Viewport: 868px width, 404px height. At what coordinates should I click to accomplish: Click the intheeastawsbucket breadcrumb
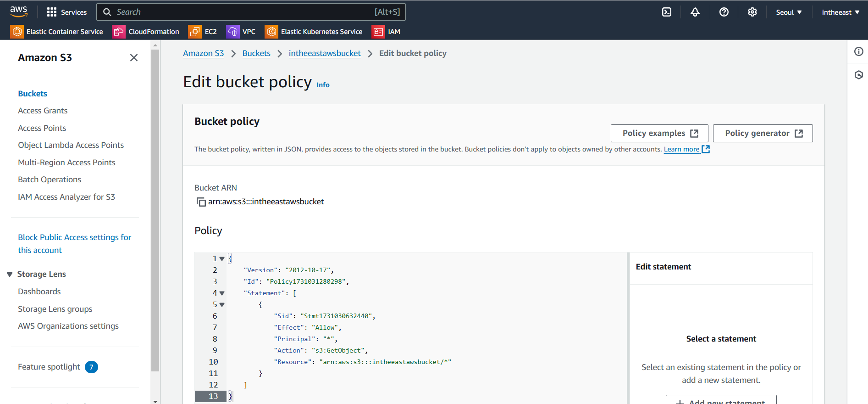point(325,53)
